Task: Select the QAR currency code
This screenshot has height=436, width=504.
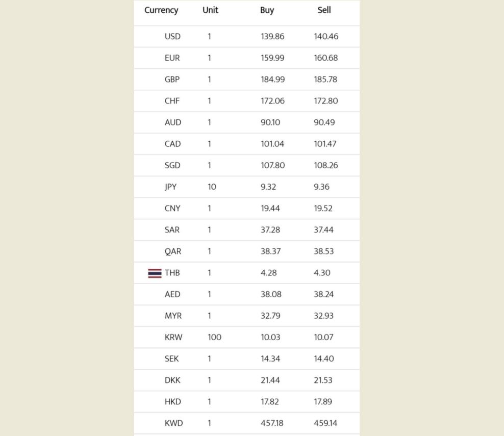Action: tap(172, 251)
